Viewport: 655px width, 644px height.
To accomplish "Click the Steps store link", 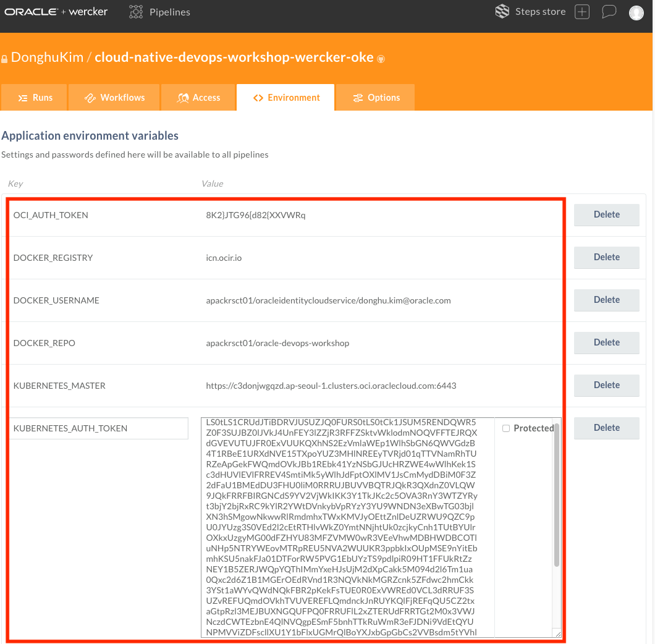I will click(x=540, y=12).
